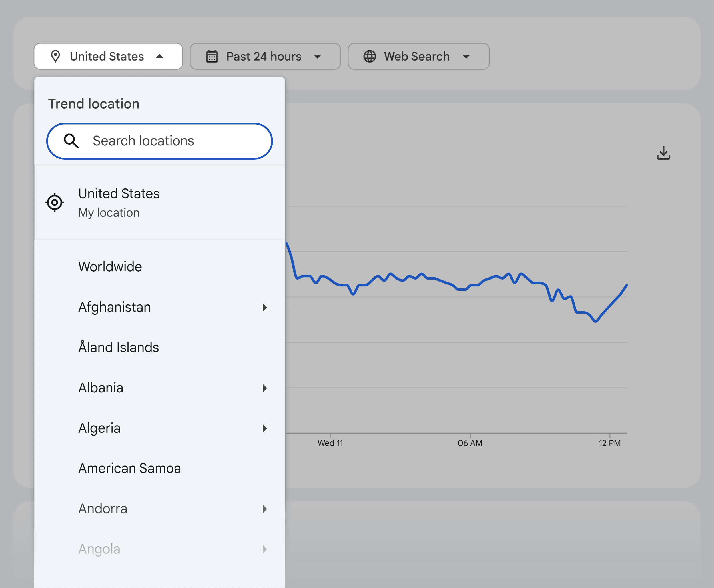Expand Algeria subregions arrow
The height and width of the screenshot is (588, 714).
(x=264, y=428)
